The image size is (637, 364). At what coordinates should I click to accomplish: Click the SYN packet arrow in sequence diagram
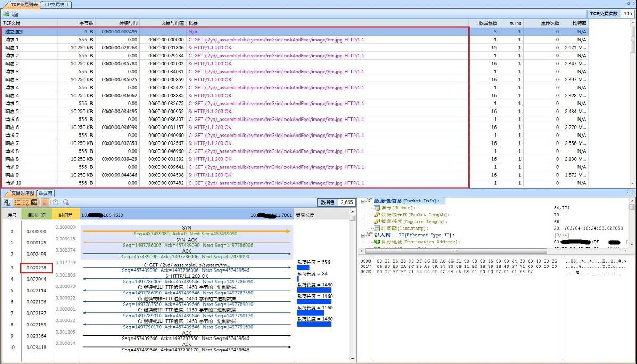[x=187, y=231]
